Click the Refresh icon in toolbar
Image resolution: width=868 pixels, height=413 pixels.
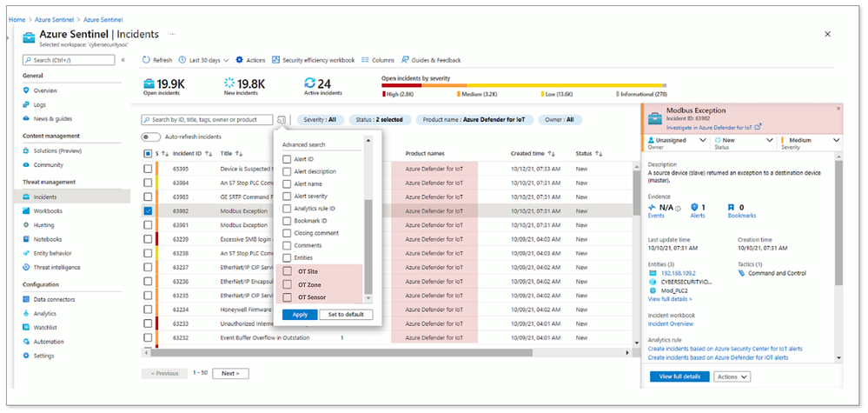(x=146, y=60)
